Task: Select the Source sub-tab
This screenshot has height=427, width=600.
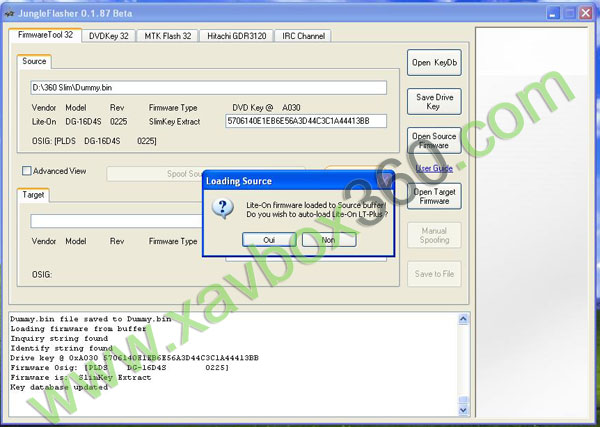Action: click(34, 61)
